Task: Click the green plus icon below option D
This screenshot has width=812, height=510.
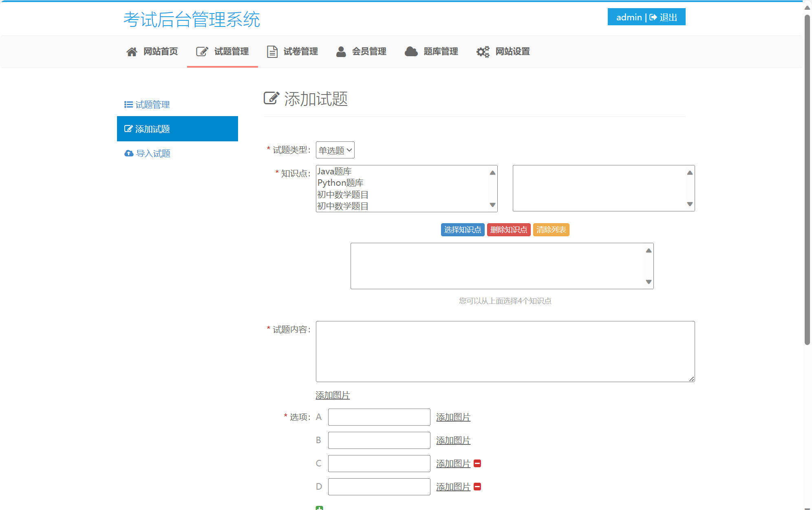Action: pyautogui.click(x=320, y=508)
